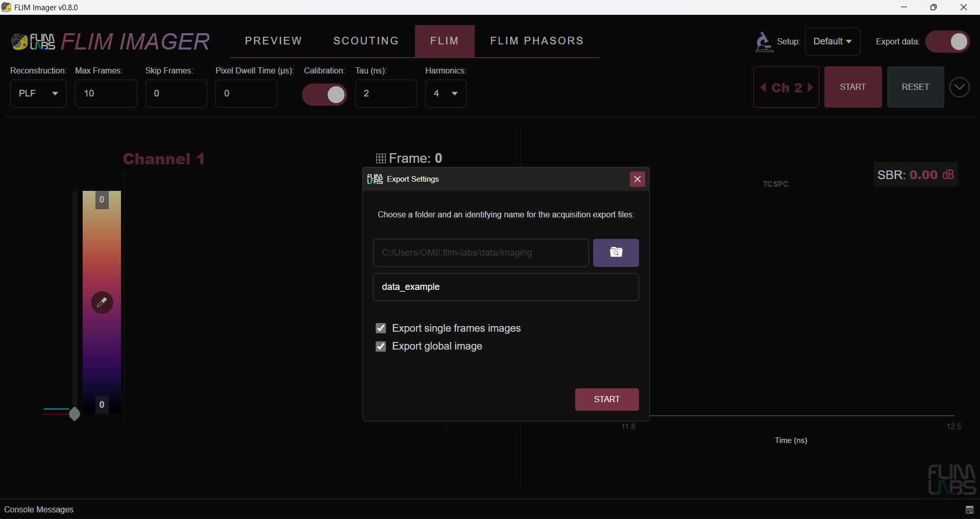The image size is (980, 519).
Task: Click the TCSPC plot label
Action: coord(775,184)
